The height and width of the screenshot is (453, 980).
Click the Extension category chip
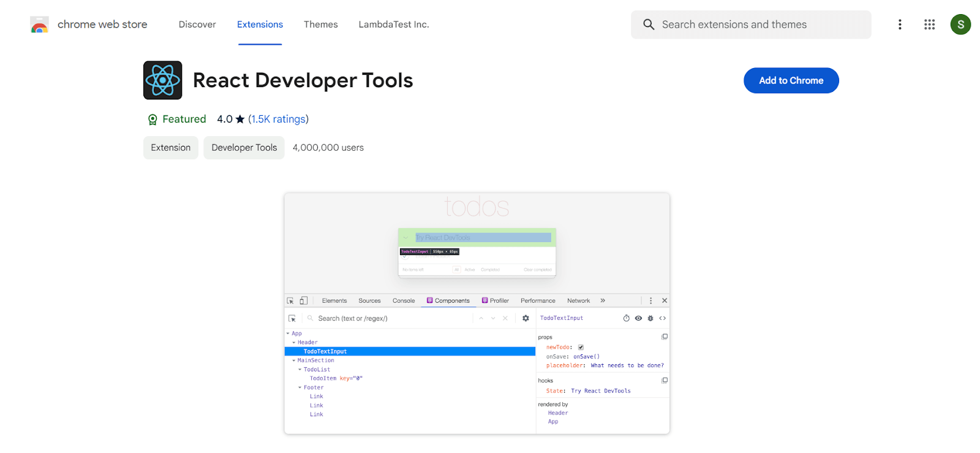171,148
